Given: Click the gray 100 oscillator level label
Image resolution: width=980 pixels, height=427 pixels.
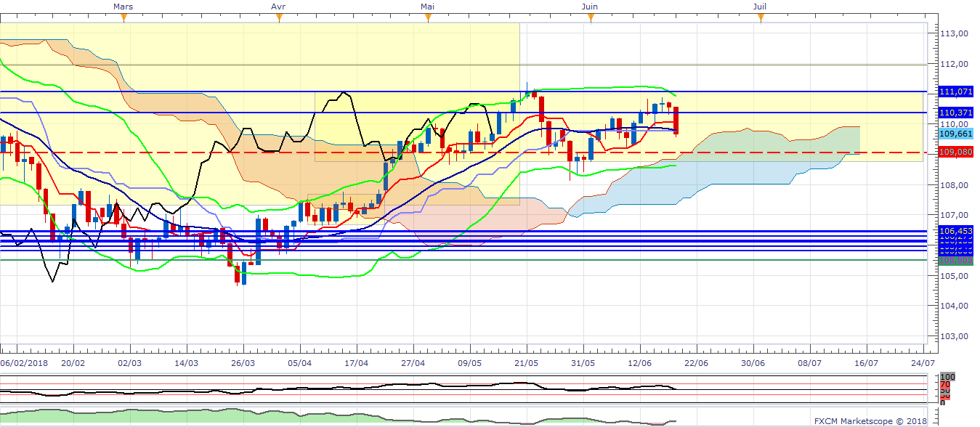Looking at the screenshot, I should coord(947,378).
